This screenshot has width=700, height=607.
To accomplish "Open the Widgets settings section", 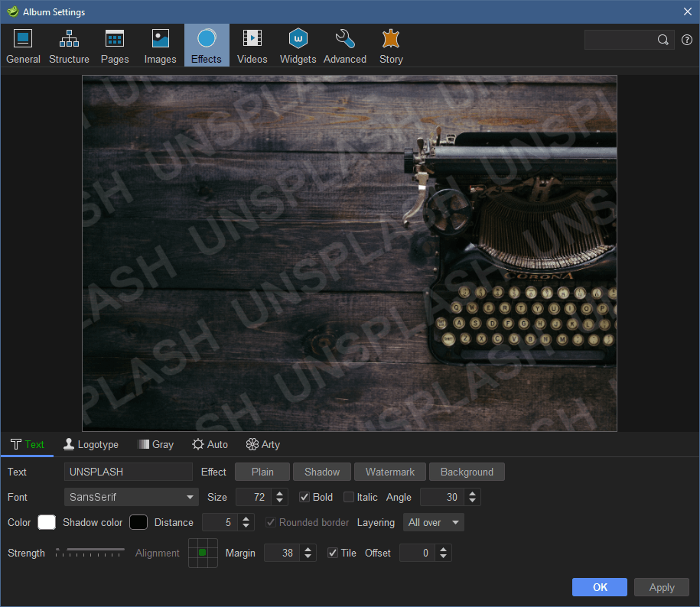I will (298, 45).
